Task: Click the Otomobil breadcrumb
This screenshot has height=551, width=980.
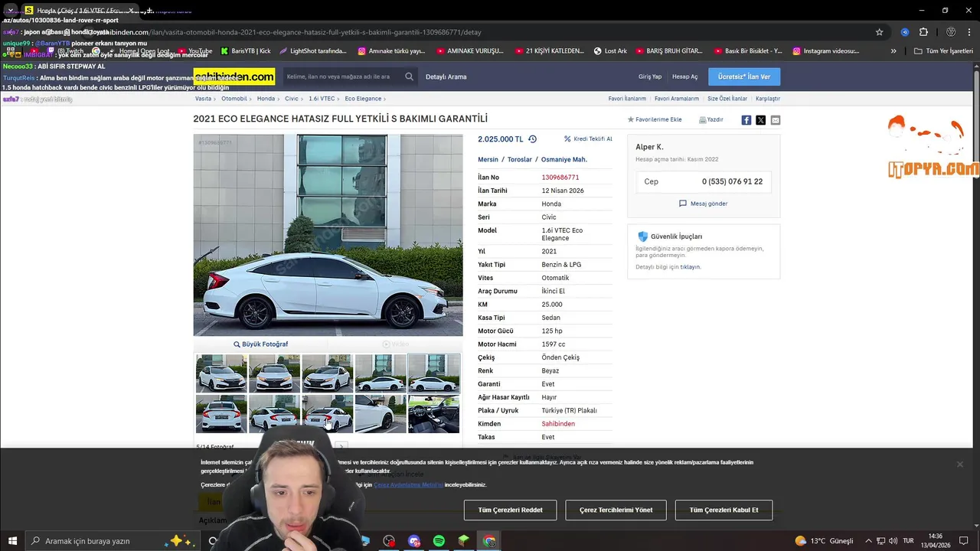Action: (234, 99)
